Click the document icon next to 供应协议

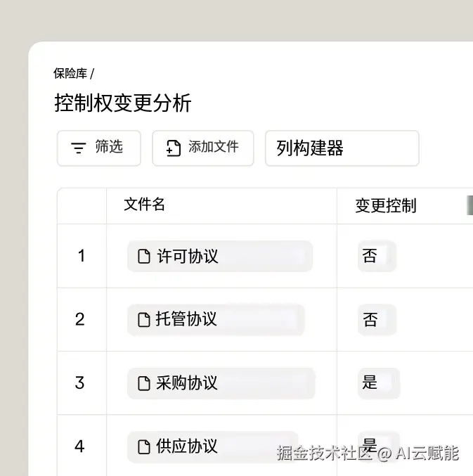[x=144, y=446]
